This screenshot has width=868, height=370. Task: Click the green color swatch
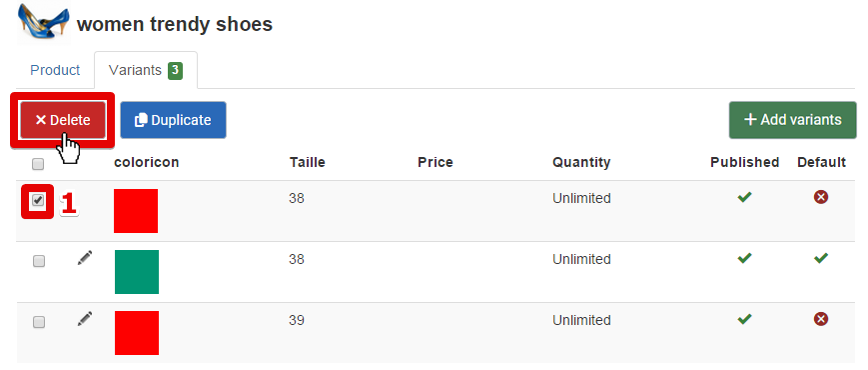[137, 272]
